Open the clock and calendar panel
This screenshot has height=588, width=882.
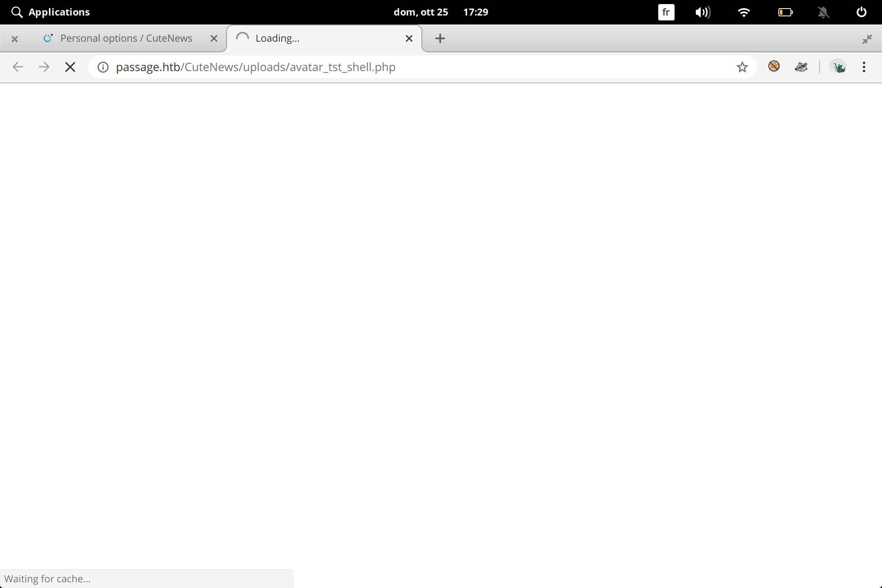coord(441,12)
